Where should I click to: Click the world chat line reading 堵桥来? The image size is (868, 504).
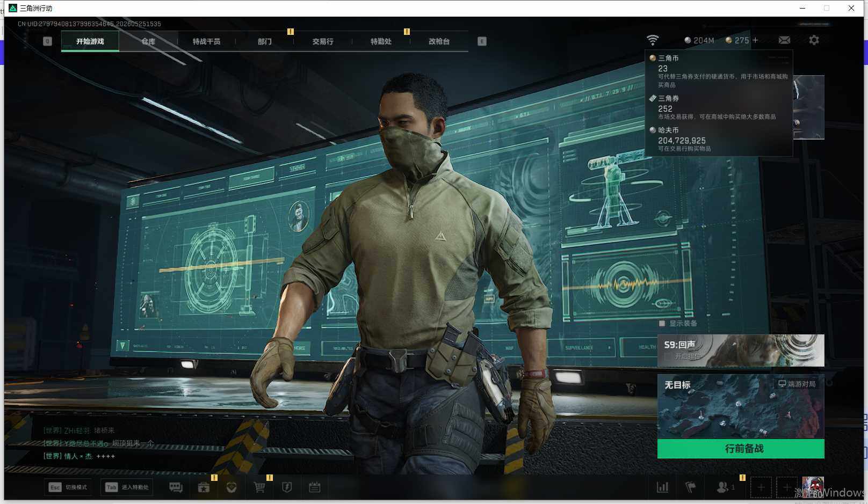coord(79,430)
